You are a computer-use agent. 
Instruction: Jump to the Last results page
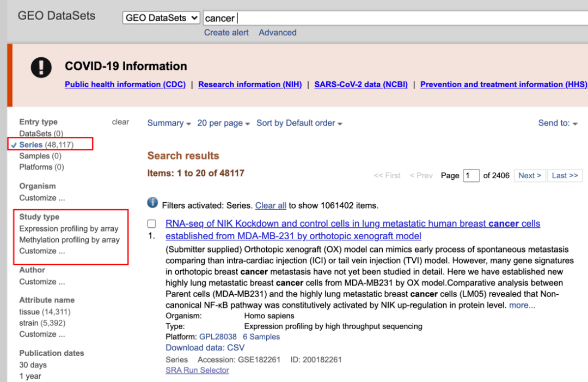pos(565,175)
